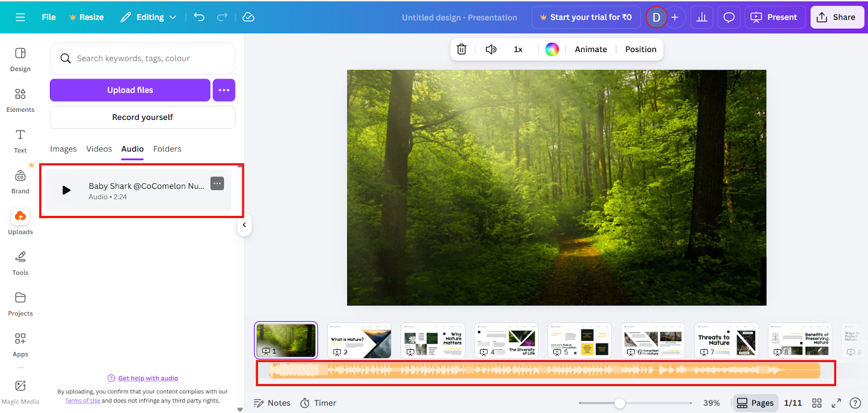Click the cloud save status icon
868x413 pixels.
click(x=248, y=17)
